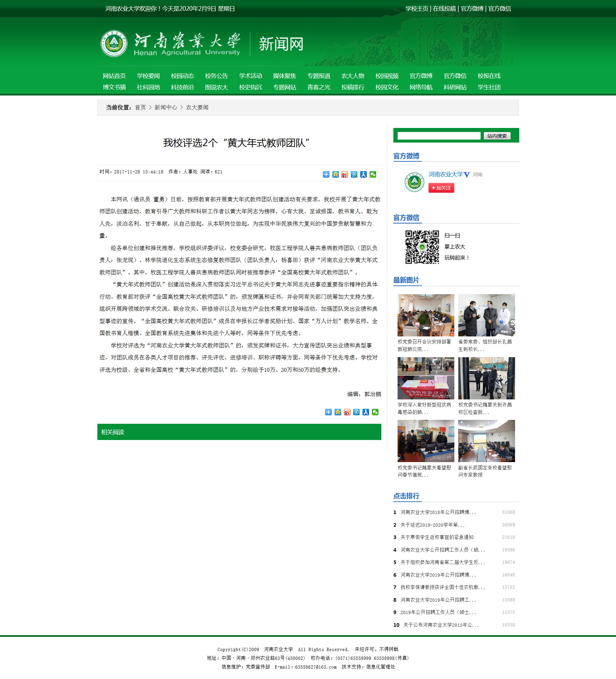
Task: Open the 网站首页 nav item
Action: 114,76
